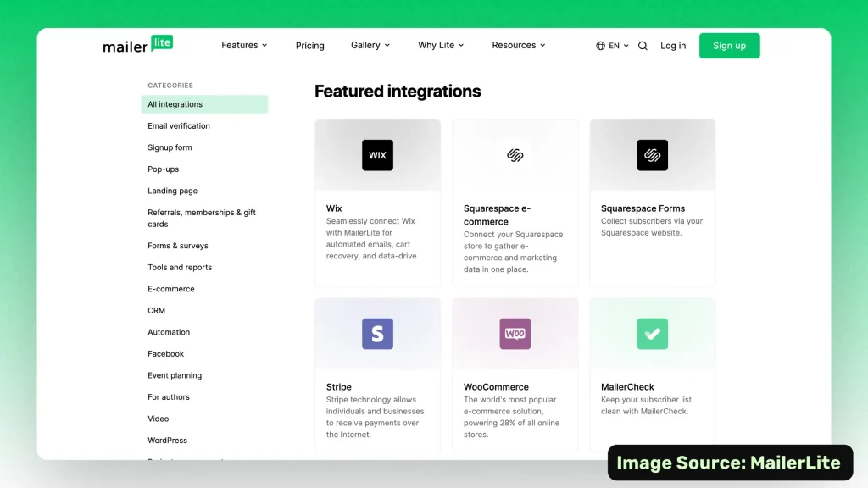Screen dimensions: 868x488
Task: Click the Squarespace Forms logo icon
Action: pos(652,155)
